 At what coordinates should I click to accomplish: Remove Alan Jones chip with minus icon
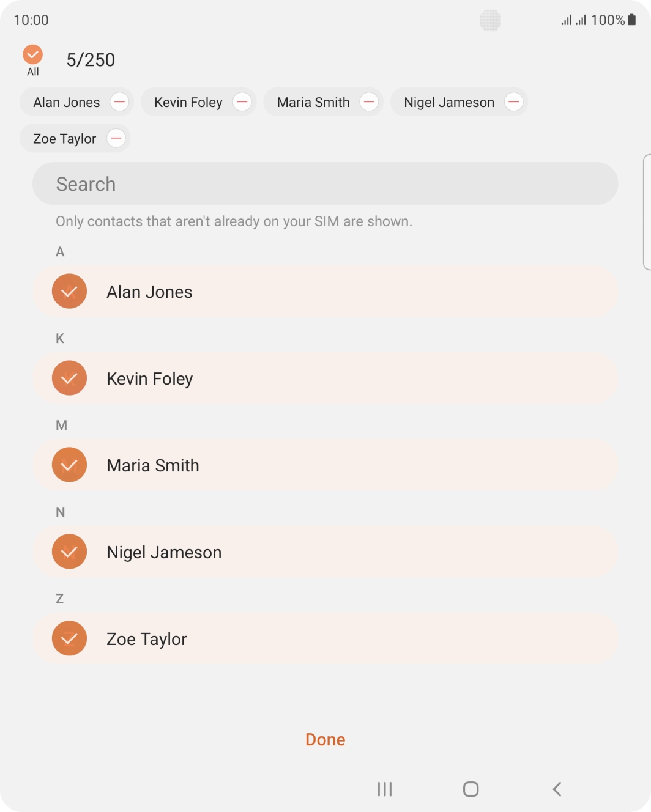[119, 102]
